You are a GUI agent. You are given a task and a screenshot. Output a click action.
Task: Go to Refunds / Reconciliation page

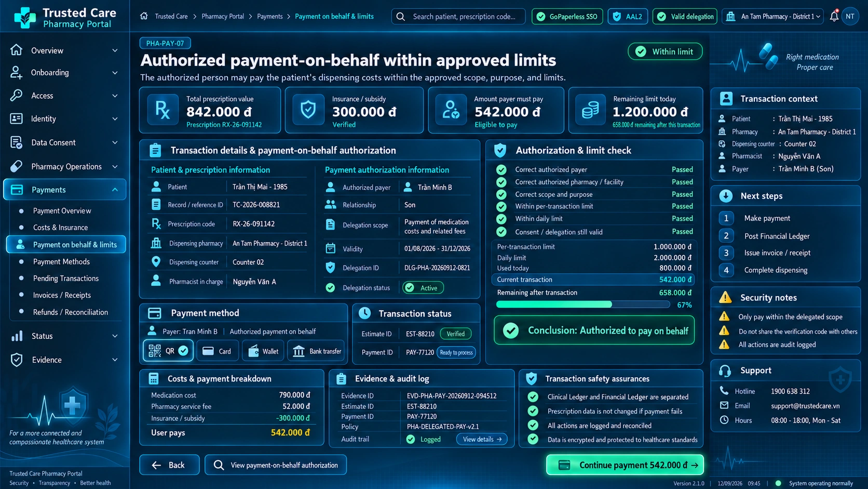point(71,312)
